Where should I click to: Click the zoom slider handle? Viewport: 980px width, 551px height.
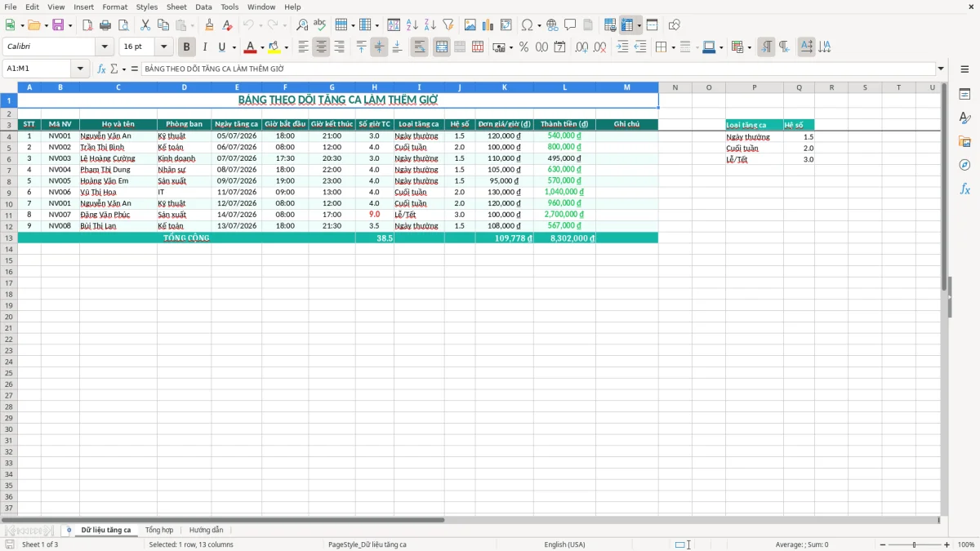click(x=914, y=544)
